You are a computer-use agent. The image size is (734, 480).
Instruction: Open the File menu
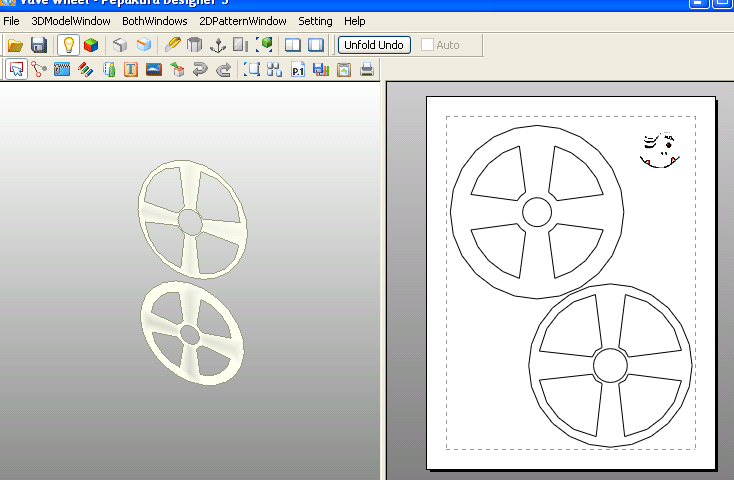coord(11,21)
